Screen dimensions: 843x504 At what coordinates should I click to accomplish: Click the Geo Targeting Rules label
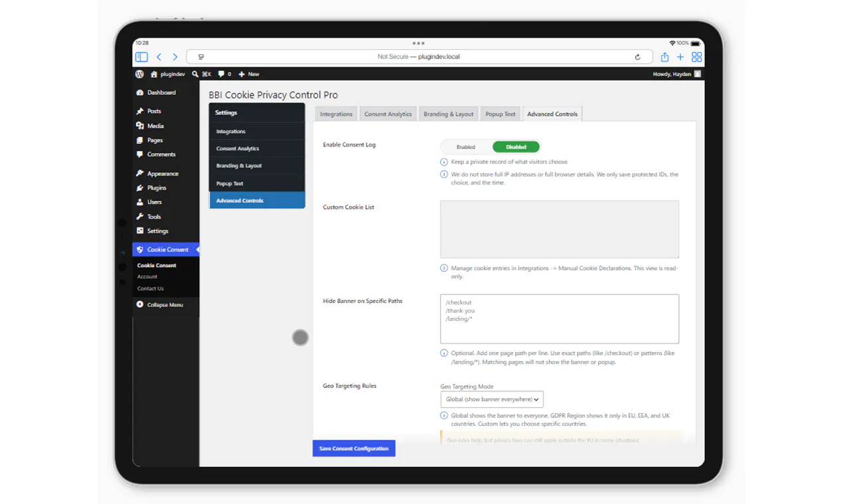[350, 386]
